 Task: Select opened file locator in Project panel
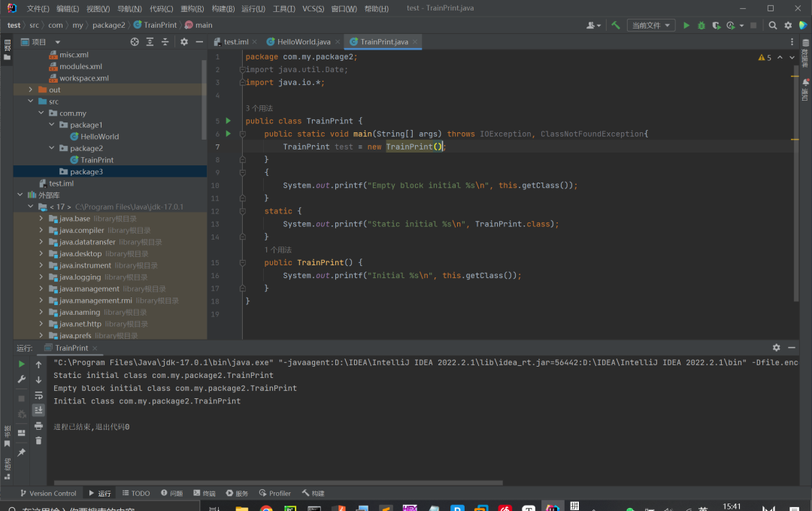coord(135,42)
